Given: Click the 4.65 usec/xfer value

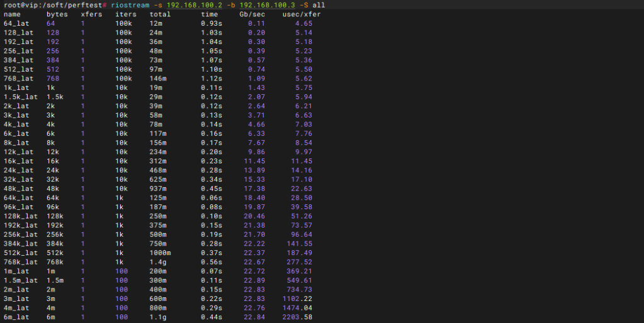Looking at the screenshot, I should coord(304,23).
